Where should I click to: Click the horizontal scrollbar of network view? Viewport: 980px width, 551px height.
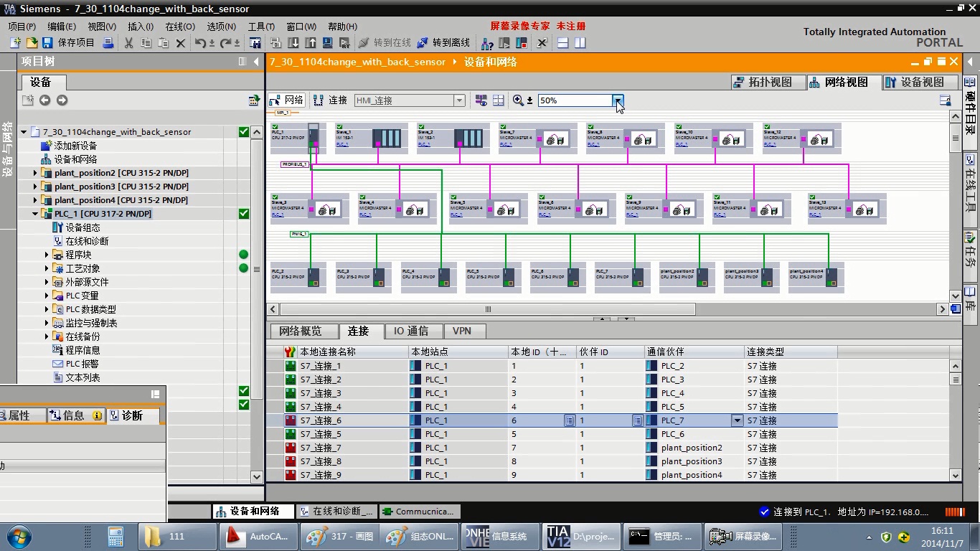point(488,309)
